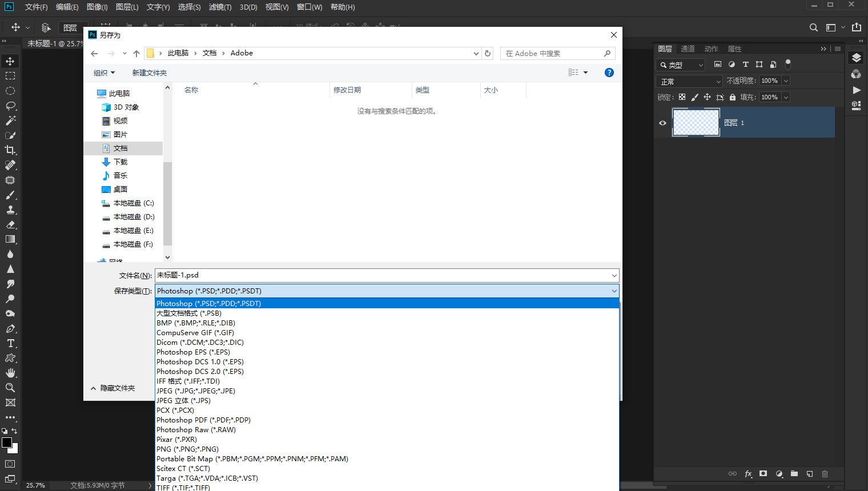The image size is (868, 491).
Task: Open the 文件(F) menu
Action: tap(37, 7)
